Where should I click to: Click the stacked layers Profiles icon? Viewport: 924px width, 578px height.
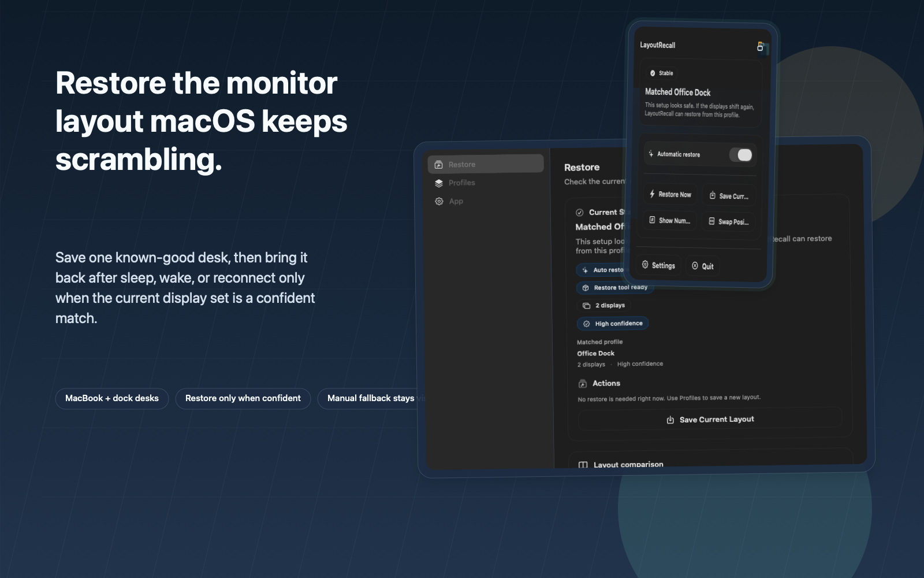[x=439, y=183]
